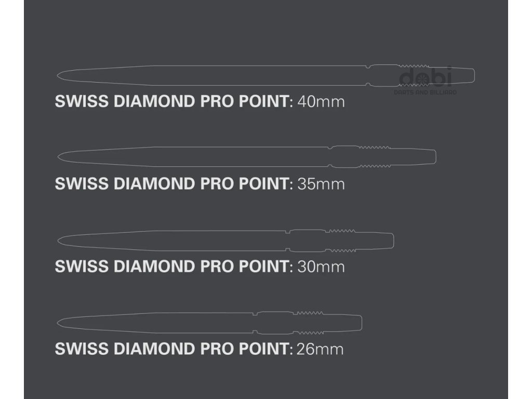Screen dimensions: 532x399
Task: Click the "SWISS DIAMOND PRO POINT" text beside 30mm
Action: coord(171,266)
